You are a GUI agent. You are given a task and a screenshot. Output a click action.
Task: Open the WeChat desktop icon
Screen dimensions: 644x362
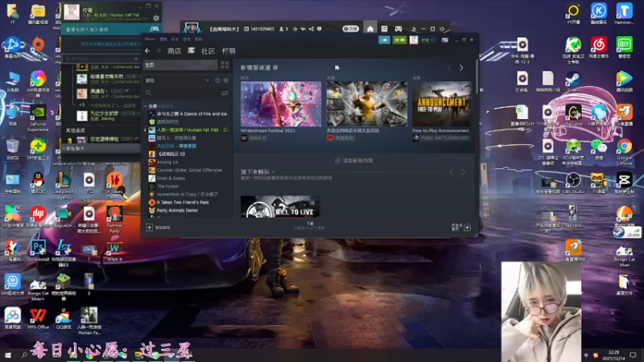tap(598, 149)
